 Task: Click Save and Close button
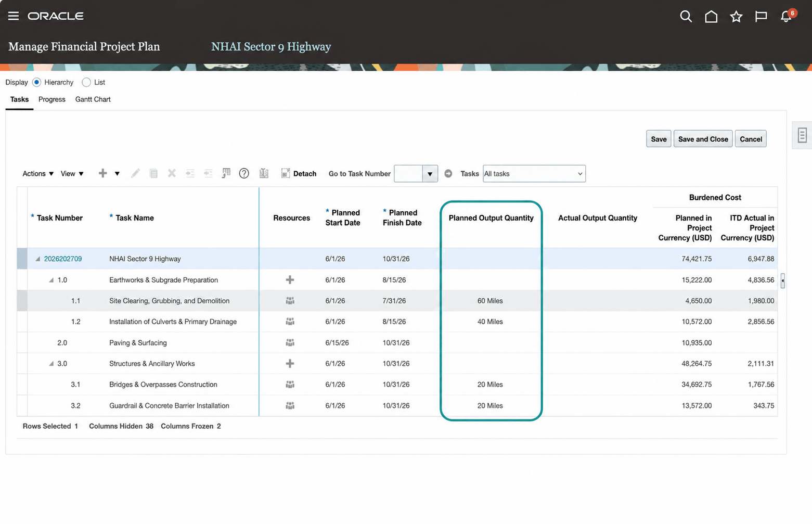point(703,139)
